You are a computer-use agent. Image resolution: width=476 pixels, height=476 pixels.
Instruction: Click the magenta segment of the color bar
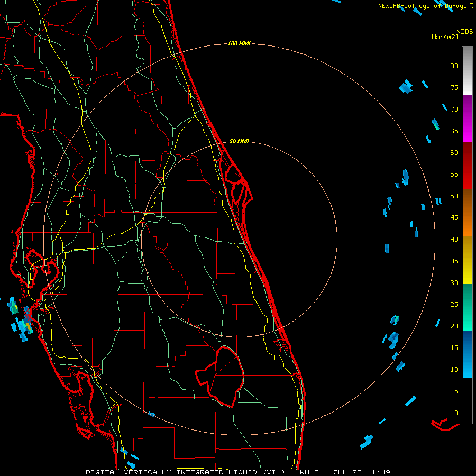tap(467, 119)
